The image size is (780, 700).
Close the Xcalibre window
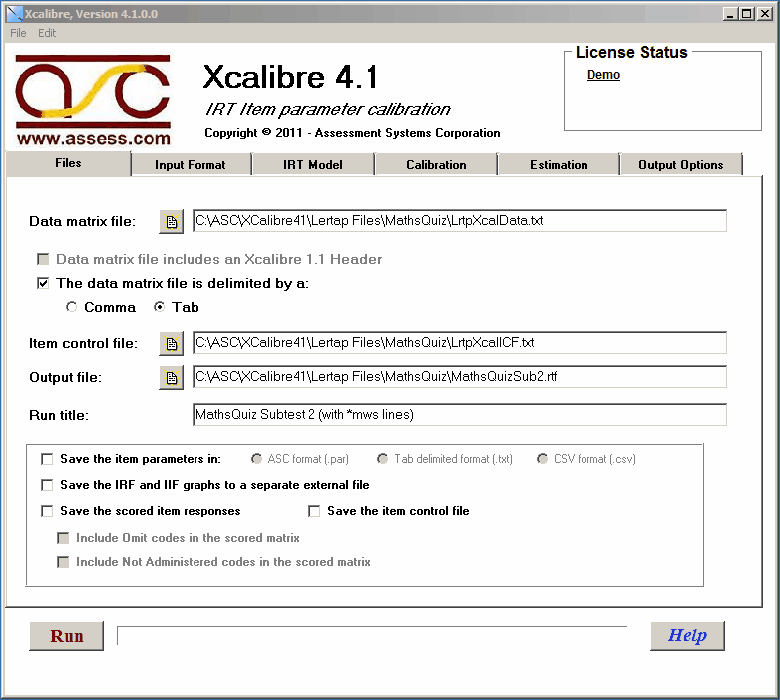[x=765, y=14]
